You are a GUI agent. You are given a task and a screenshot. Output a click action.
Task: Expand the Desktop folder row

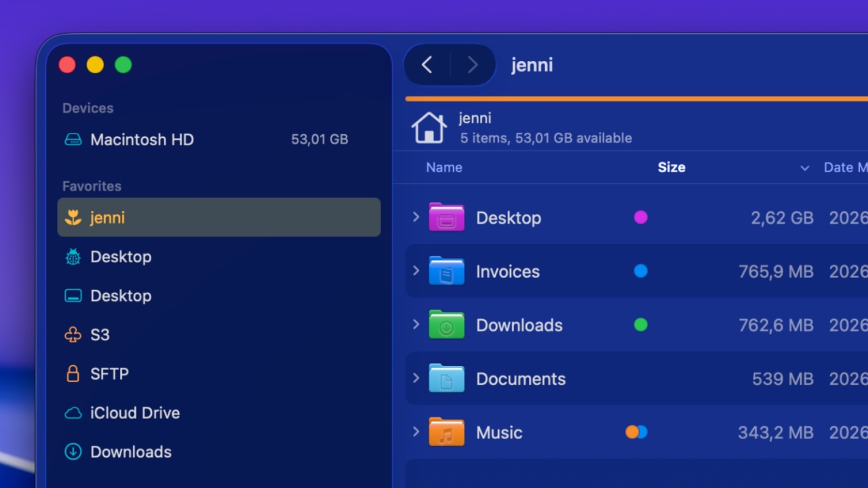click(x=416, y=217)
